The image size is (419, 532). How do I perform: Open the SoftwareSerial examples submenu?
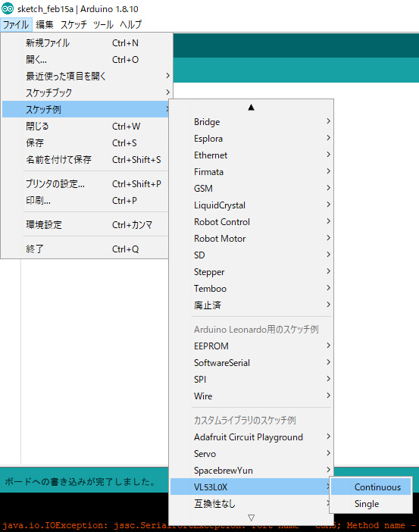[x=251, y=363]
